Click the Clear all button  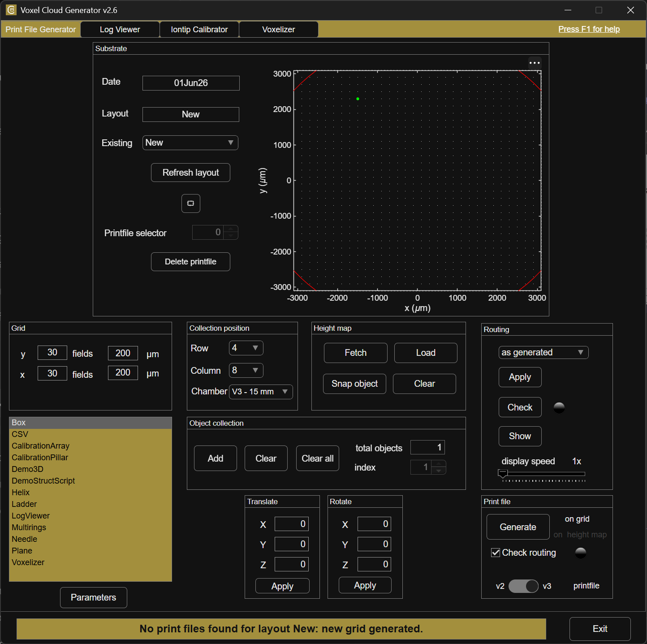tap(318, 458)
